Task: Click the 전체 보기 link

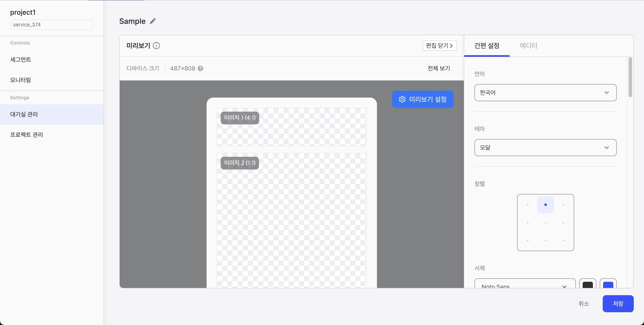Action: pyautogui.click(x=438, y=68)
